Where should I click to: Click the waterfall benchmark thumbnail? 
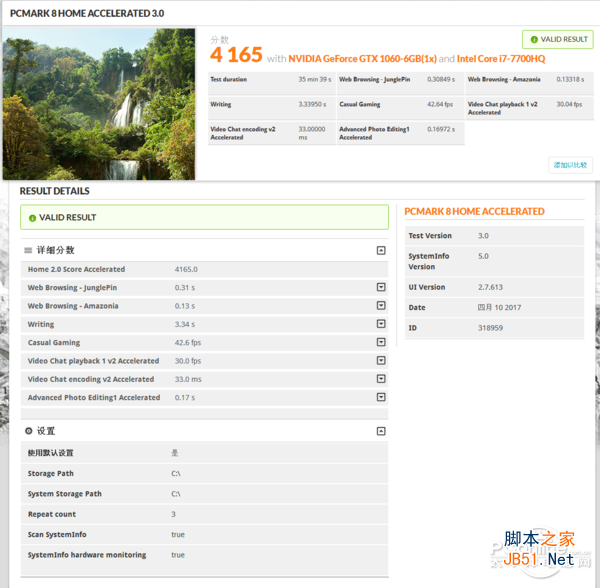click(x=99, y=104)
